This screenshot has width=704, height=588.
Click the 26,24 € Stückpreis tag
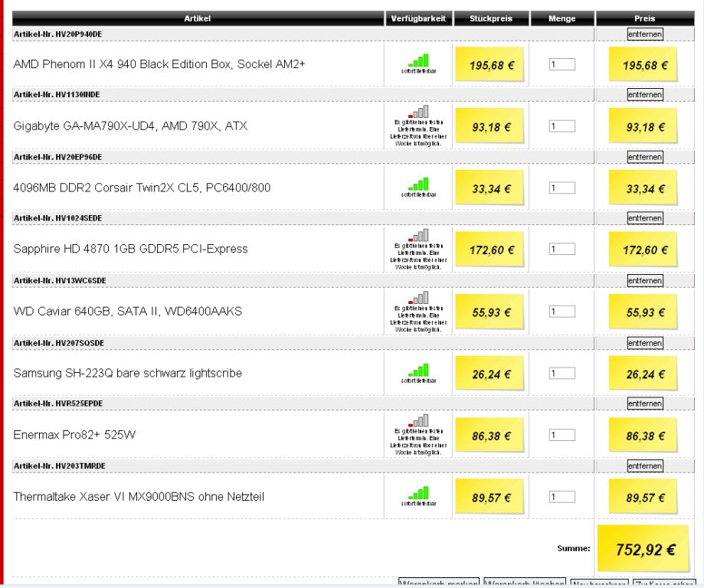490,374
